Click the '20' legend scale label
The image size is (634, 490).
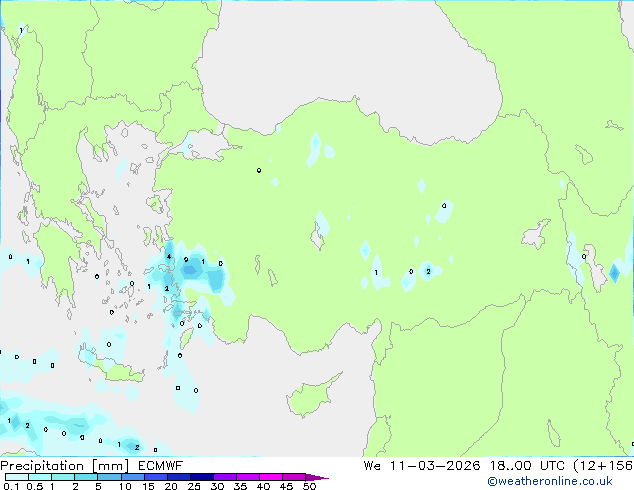(x=171, y=486)
